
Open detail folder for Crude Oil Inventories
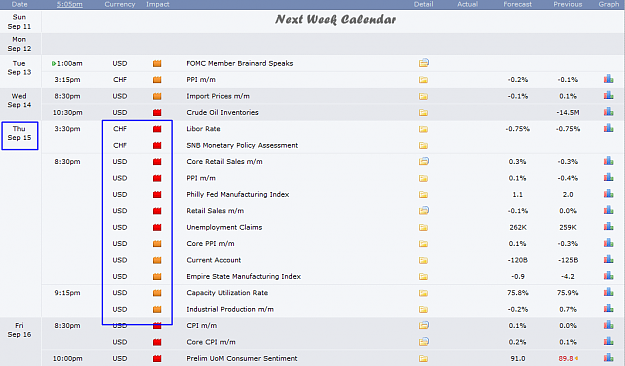click(x=423, y=112)
